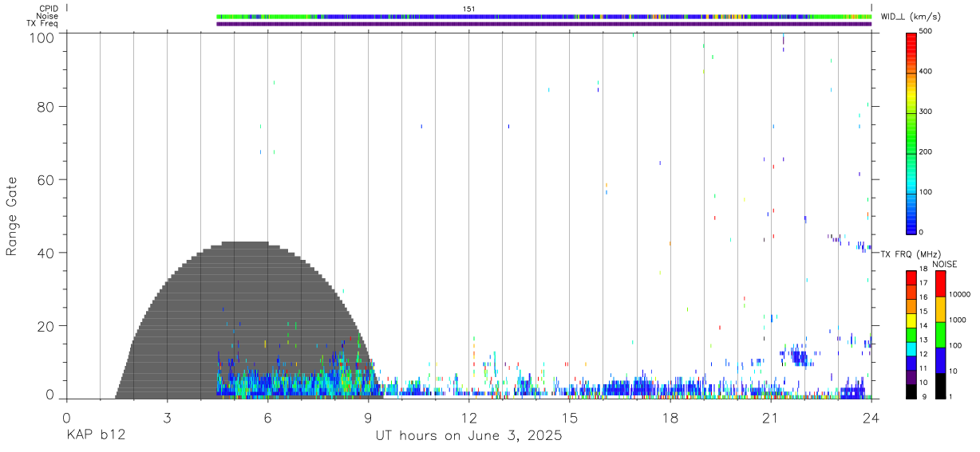Click the x-axis tick label '18'
This screenshot has width=980, height=452.
[670, 418]
